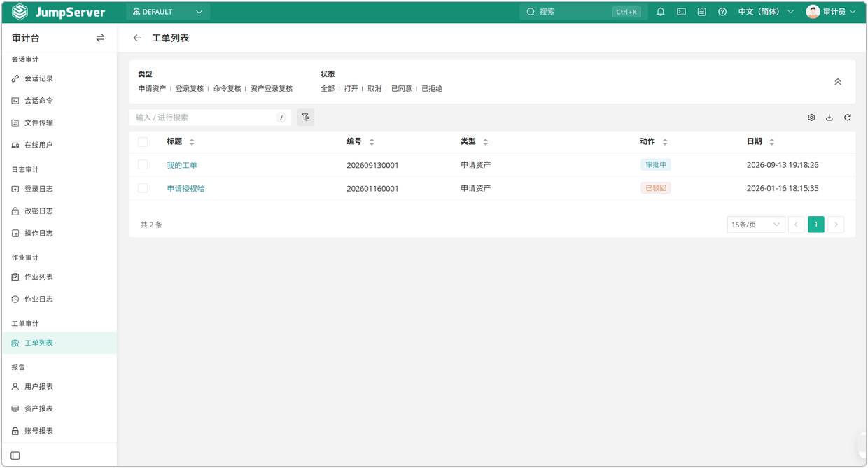Filter by type 登录复核
This screenshot has height=468, width=868.
(x=190, y=89)
